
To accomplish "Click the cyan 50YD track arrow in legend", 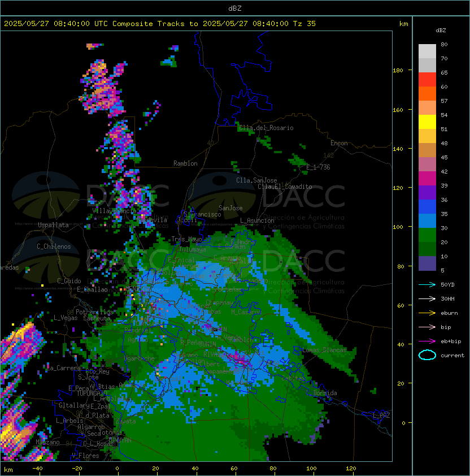I will pos(427,284).
